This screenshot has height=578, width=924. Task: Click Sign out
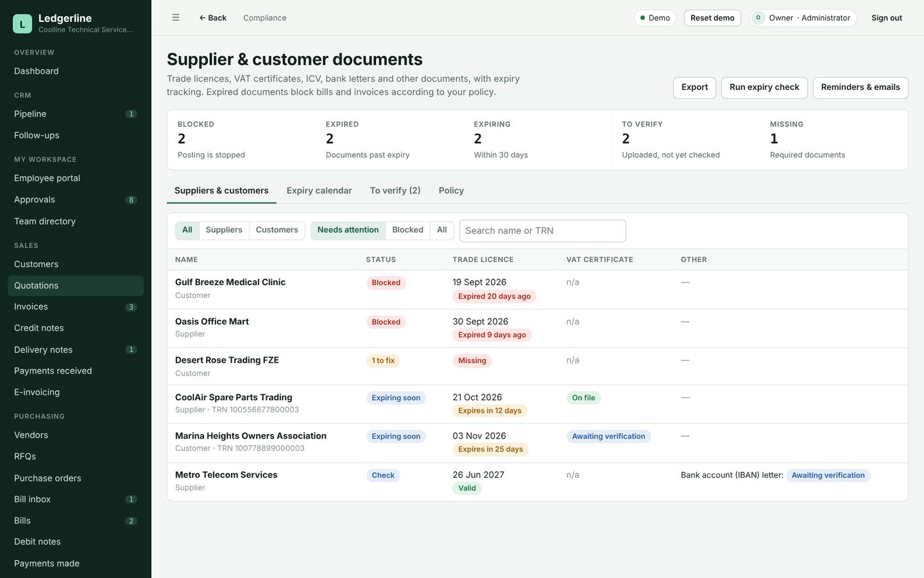pos(886,18)
